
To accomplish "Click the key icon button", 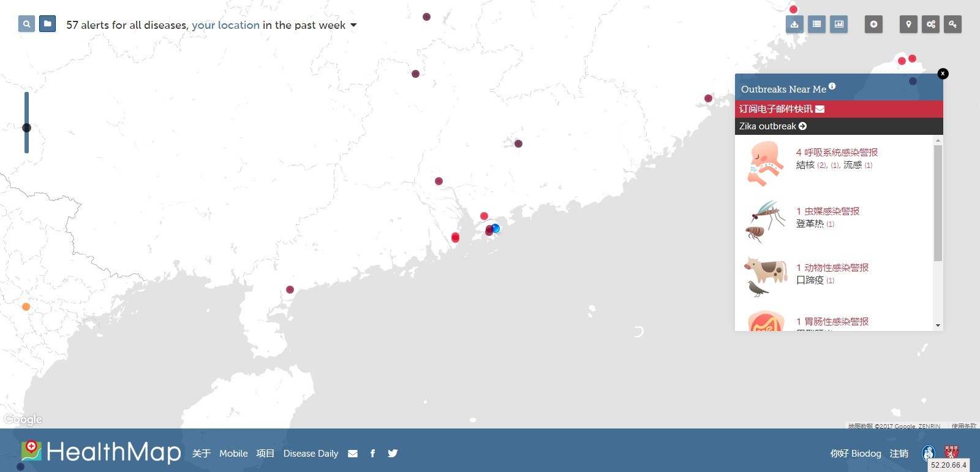I will (x=952, y=25).
